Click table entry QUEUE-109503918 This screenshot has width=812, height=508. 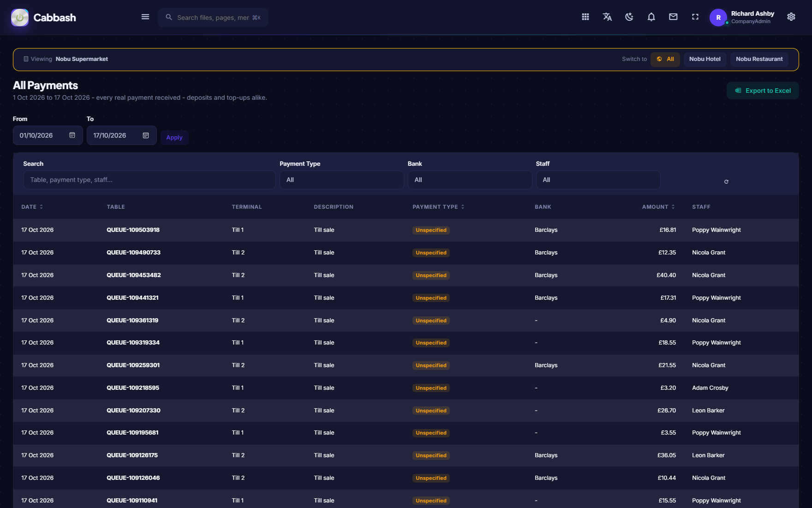pyautogui.click(x=133, y=230)
